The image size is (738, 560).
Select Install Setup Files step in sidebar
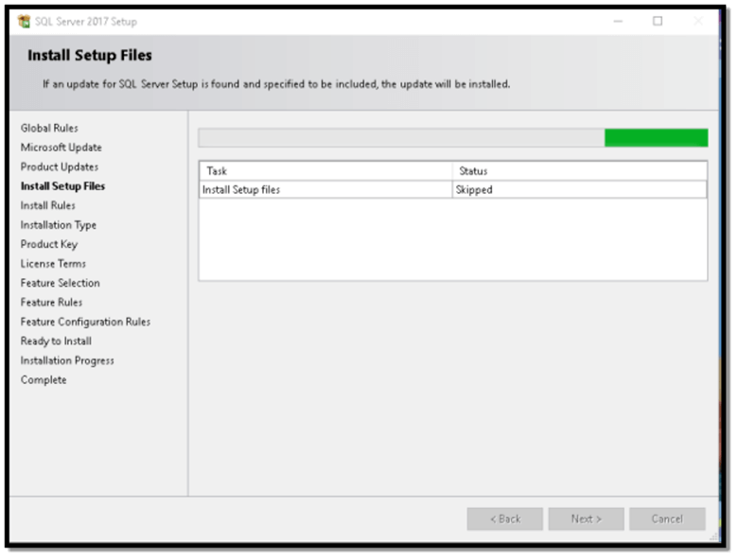click(62, 186)
